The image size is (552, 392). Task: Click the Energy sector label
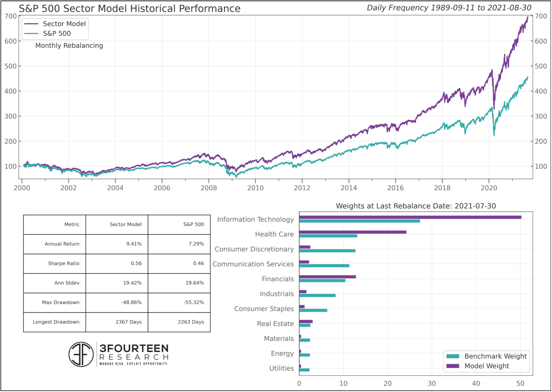[283, 354]
